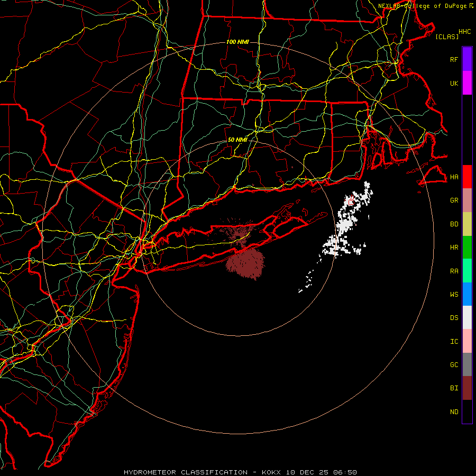Viewport: 476px width, 476px height.
Task: Click the RA mint green legend swatch
Action: pyautogui.click(x=467, y=270)
